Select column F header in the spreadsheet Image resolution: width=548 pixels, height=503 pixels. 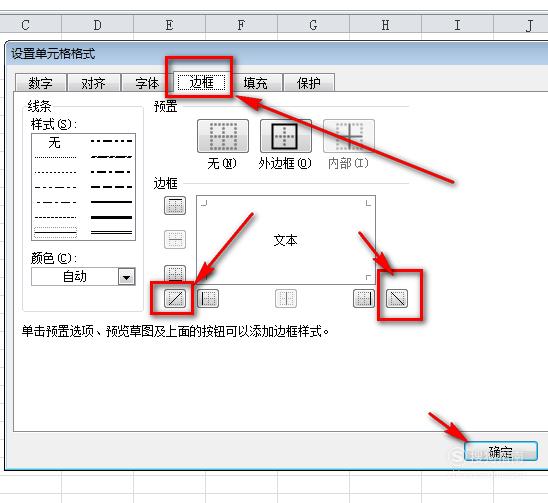[241, 25]
